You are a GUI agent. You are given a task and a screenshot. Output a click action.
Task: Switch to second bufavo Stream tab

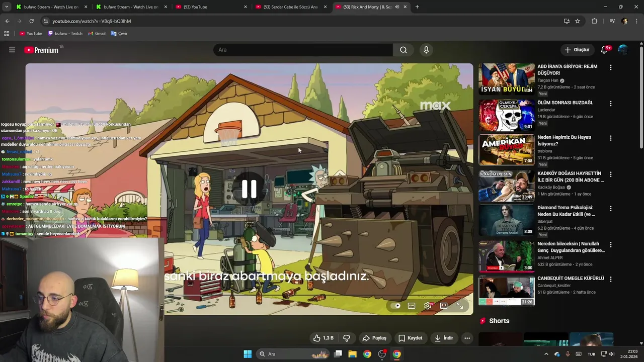pos(131,7)
